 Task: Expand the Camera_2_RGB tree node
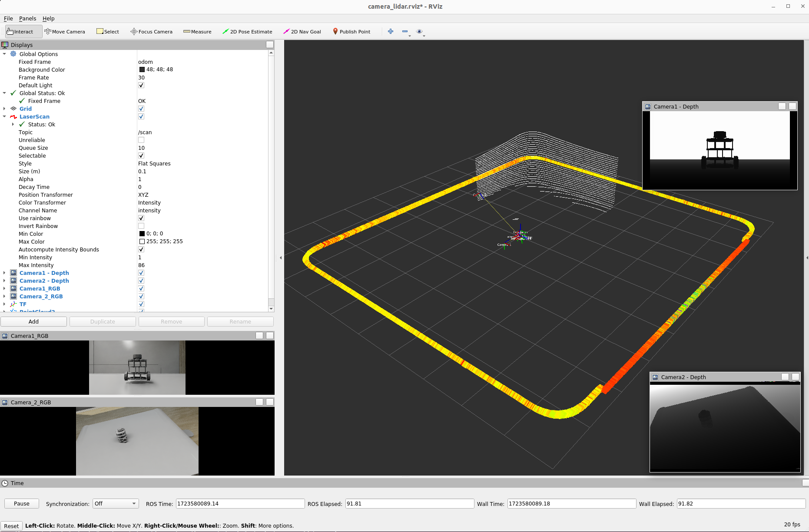pos(4,296)
